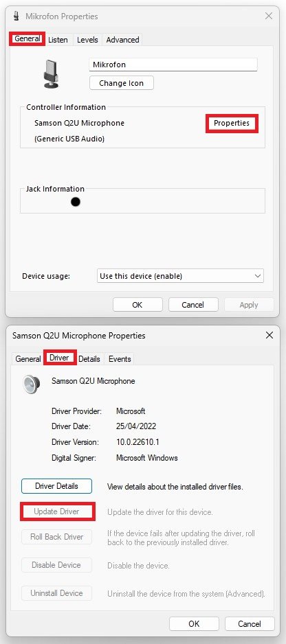Switch to the Levels tab
This screenshot has height=644, width=286.
[87, 40]
